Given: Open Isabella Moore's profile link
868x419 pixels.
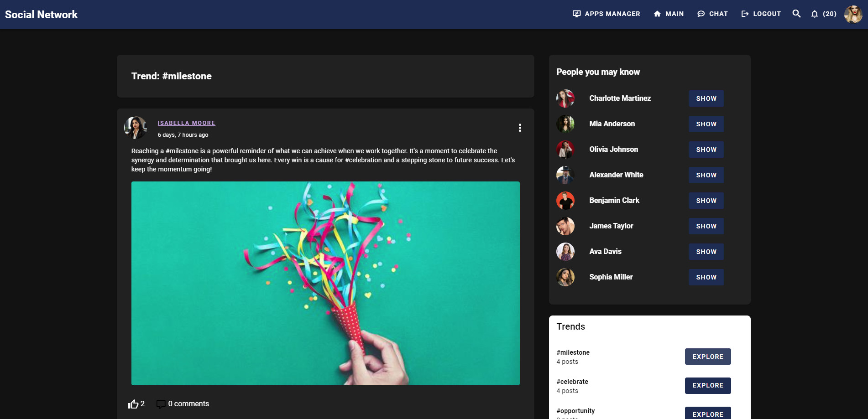Looking at the screenshot, I should tap(186, 123).
